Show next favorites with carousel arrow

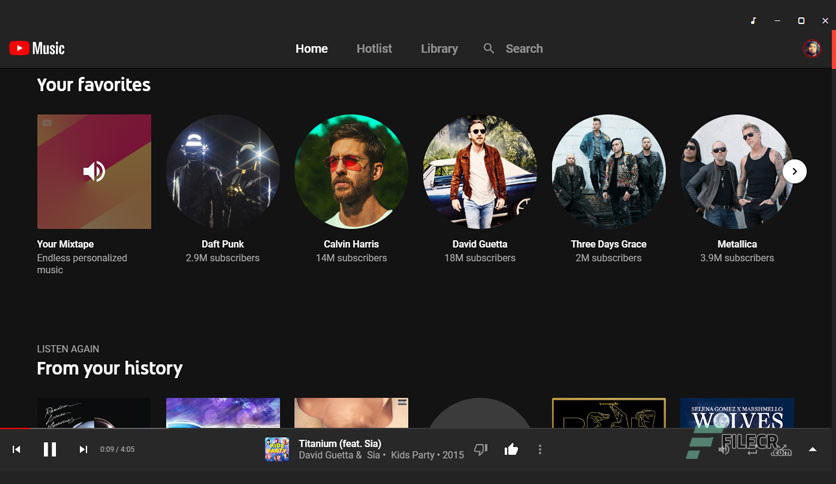tap(794, 172)
